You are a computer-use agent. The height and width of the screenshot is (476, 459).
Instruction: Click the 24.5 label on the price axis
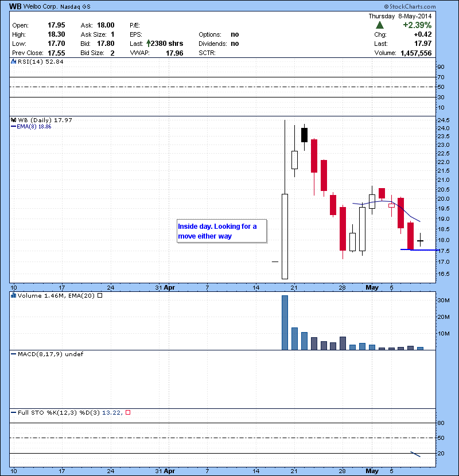point(443,120)
